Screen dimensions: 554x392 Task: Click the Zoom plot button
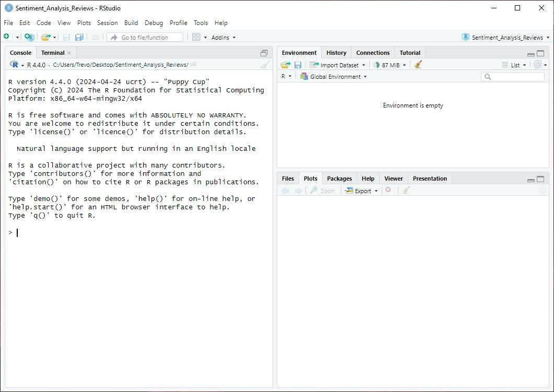(323, 191)
